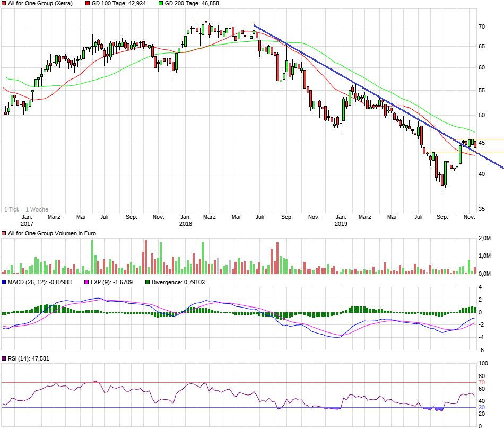Click the purple RSI (14) legend square

4,359
